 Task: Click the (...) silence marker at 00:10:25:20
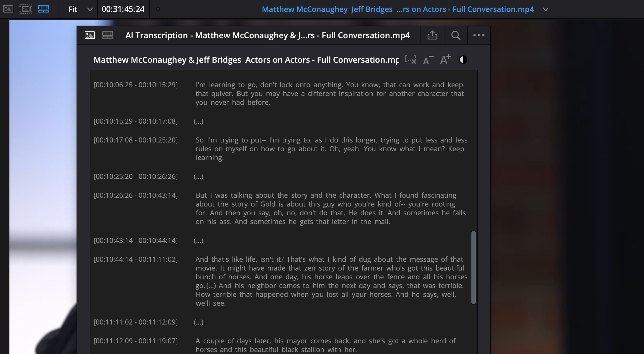point(199,176)
